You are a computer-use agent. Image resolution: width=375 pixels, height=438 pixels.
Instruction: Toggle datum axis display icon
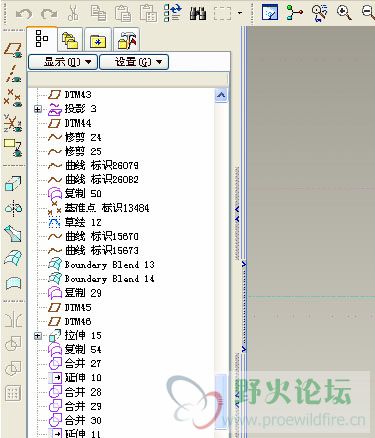click(13, 74)
